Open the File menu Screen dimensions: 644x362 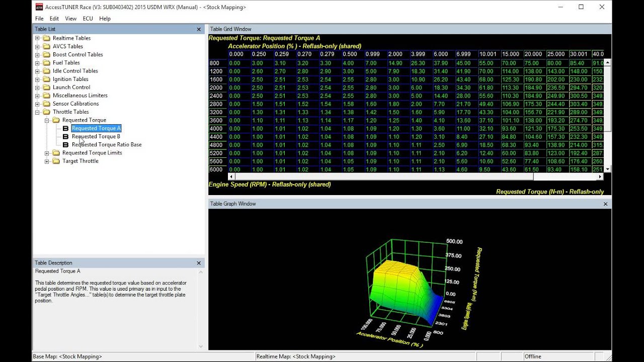(x=39, y=19)
